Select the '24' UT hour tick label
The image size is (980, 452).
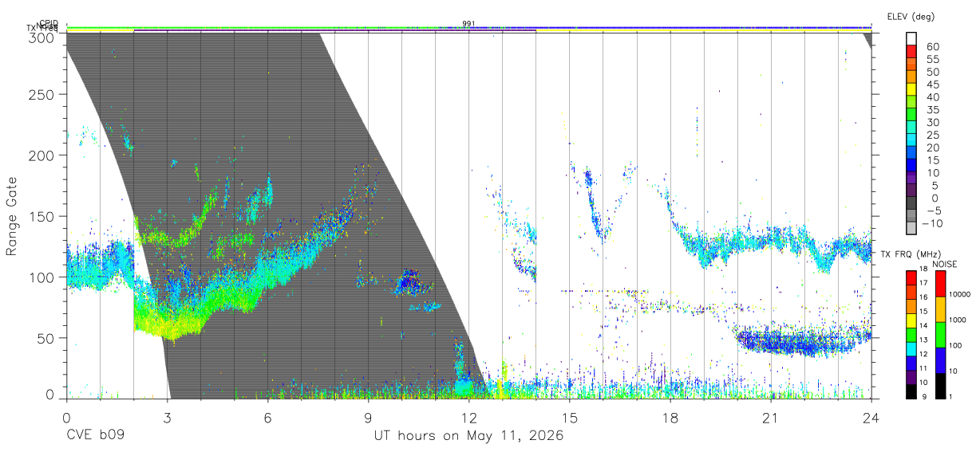(871, 417)
